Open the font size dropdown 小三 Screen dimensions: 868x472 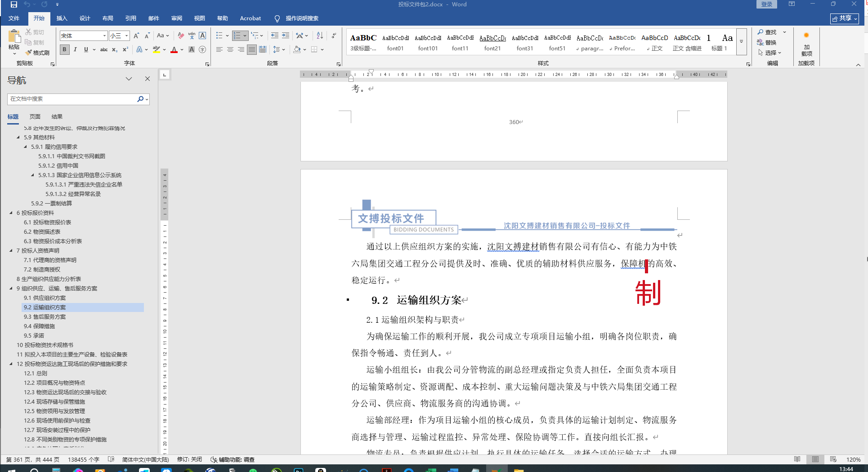coord(127,36)
